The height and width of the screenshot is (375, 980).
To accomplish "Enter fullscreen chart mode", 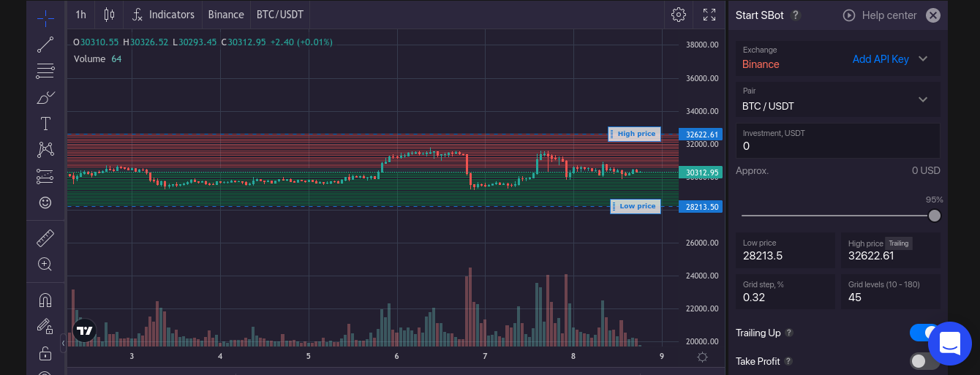I will (709, 15).
